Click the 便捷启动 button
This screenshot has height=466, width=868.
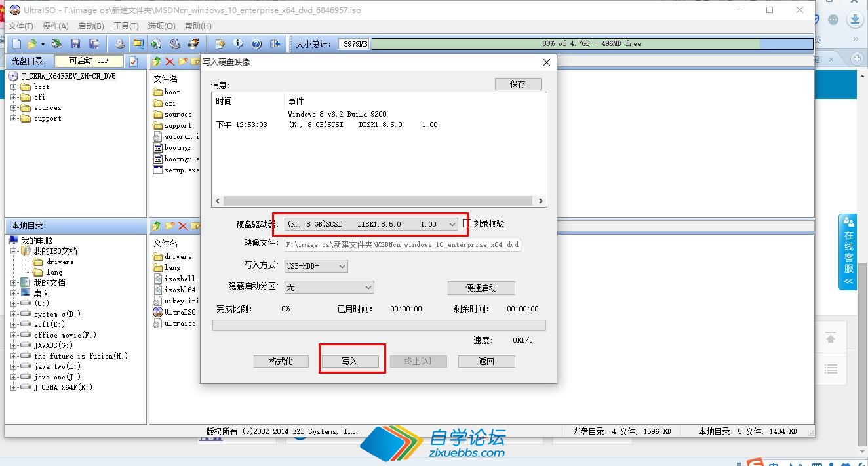click(x=481, y=288)
